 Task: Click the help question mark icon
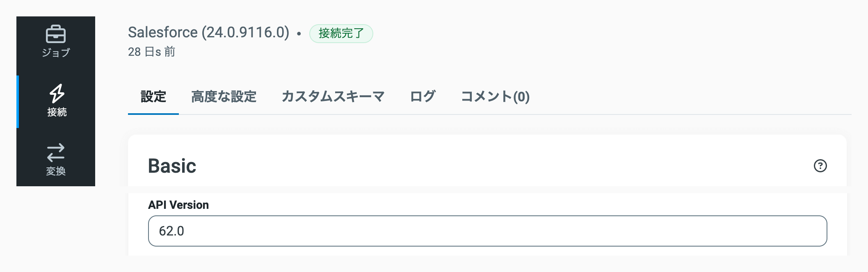coord(820,166)
